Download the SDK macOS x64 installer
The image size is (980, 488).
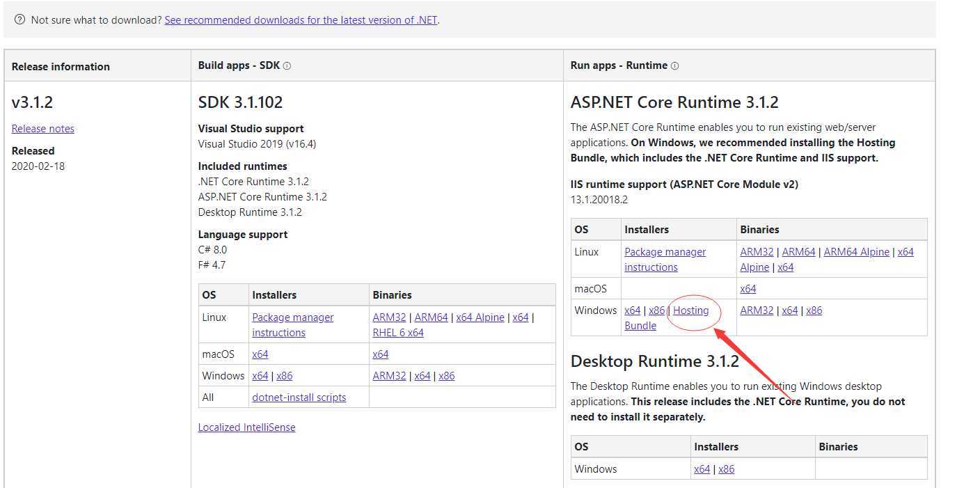coord(260,354)
